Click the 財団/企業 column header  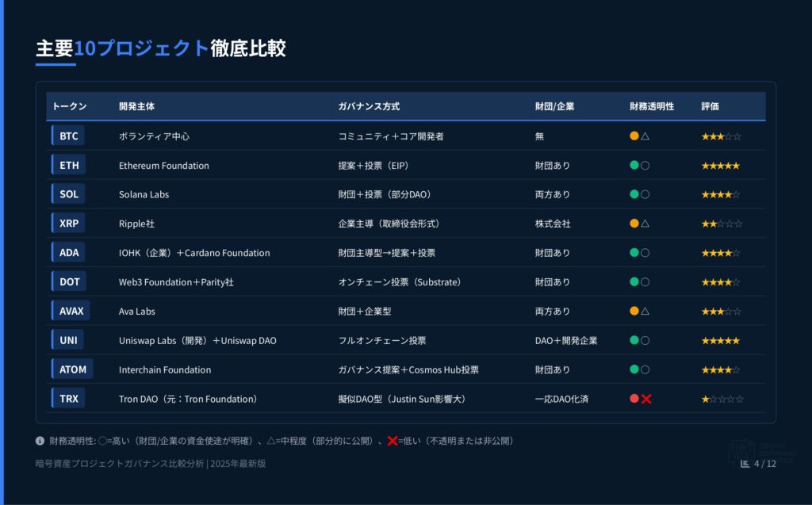coord(554,106)
